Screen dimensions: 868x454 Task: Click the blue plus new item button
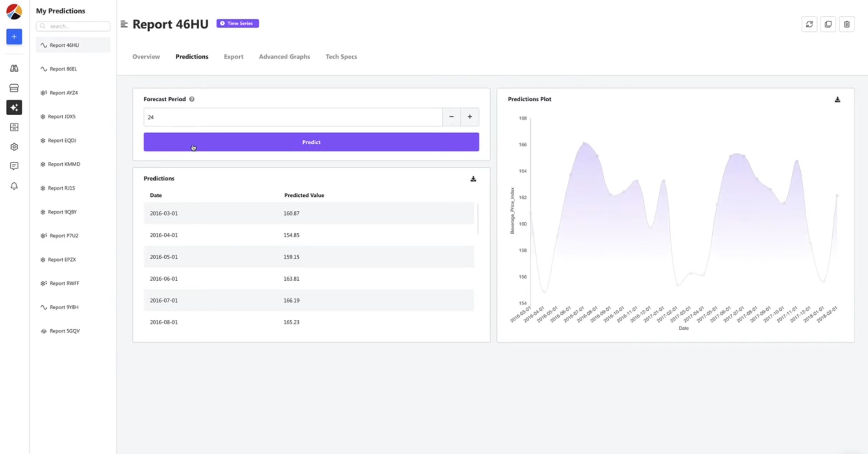pos(14,37)
